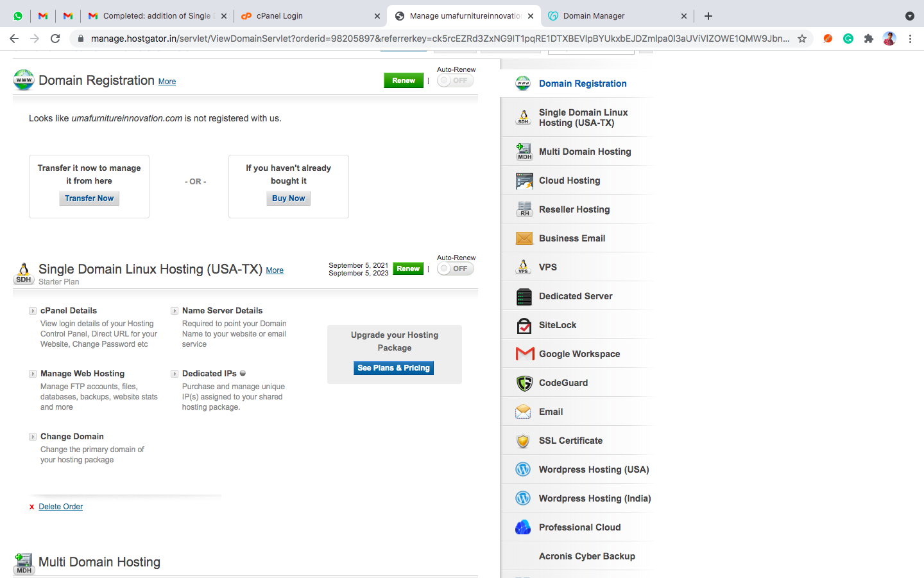This screenshot has height=578, width=924.
Task: Click the Buy Now button
Action: 288,198
